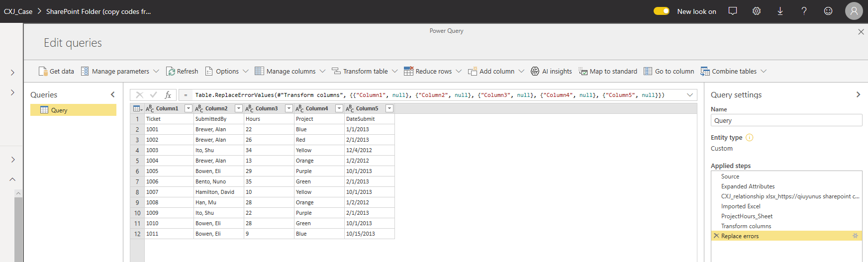Open settings gear in top bar
Image resolution: width=868 pixels, height=262 pixels.
757,11
